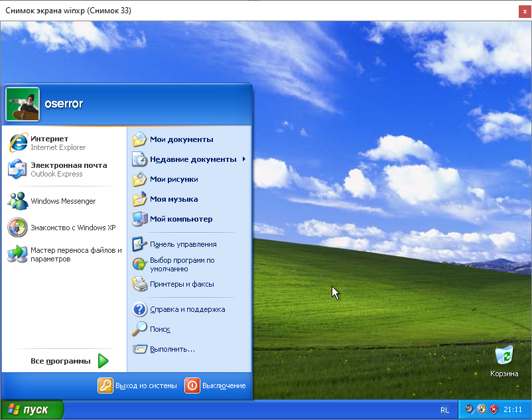This screenshot has height=420, width=532.
Task: Select the Мои документы menu entry text
Action: 182,139
